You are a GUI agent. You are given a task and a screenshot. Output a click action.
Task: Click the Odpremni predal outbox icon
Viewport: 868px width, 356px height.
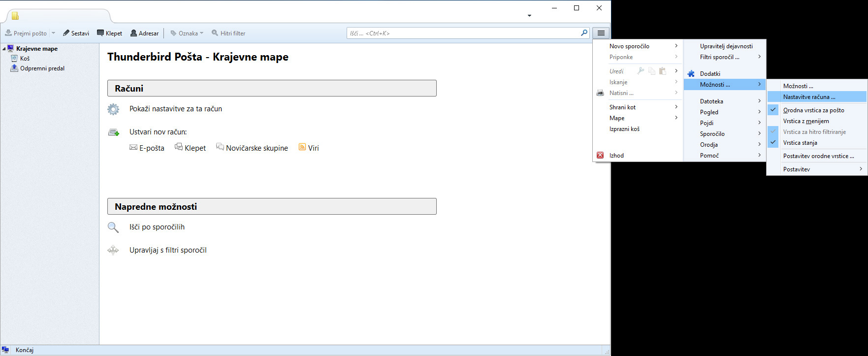14,68
